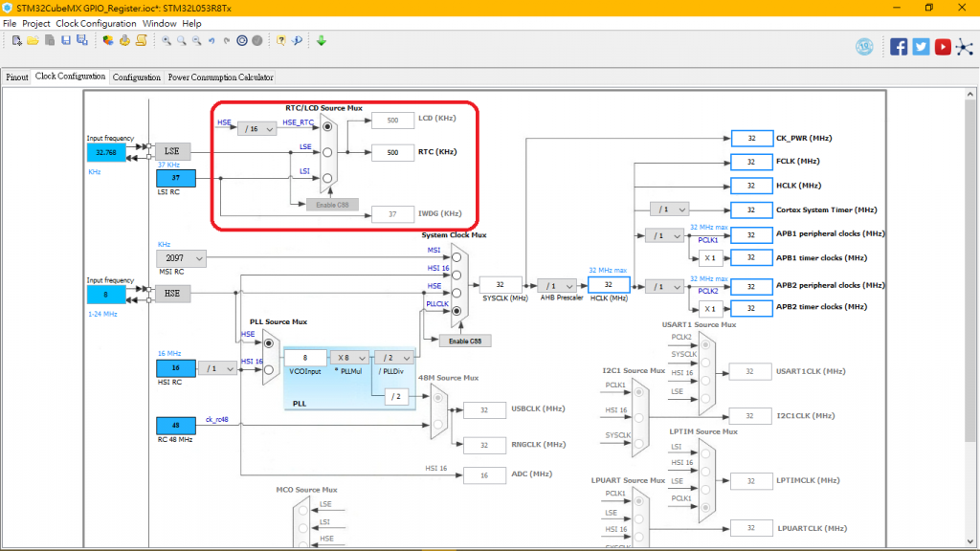Click the Zoom In magnifier icon
Viewport: 980px width, 551px height.
[x=167, y=40]
